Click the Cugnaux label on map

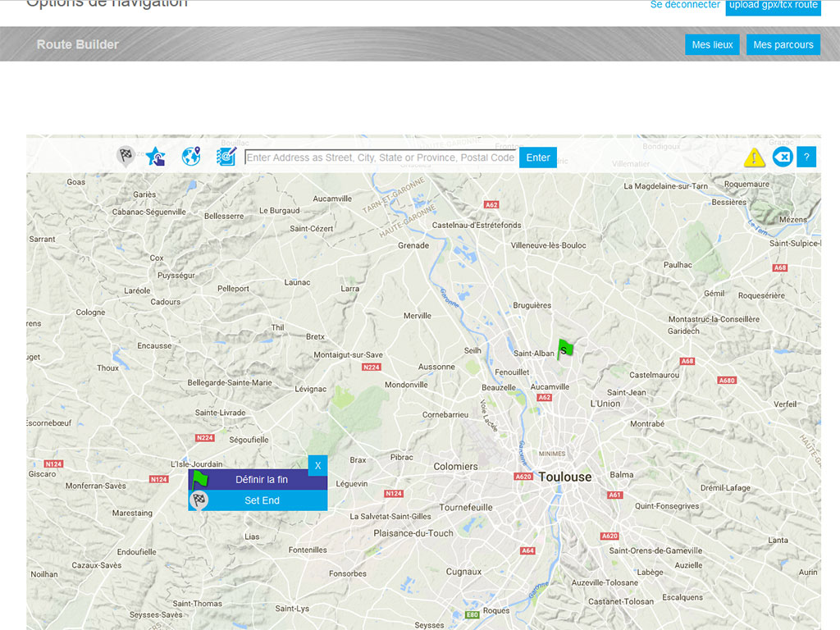click(x=464, y=572)
